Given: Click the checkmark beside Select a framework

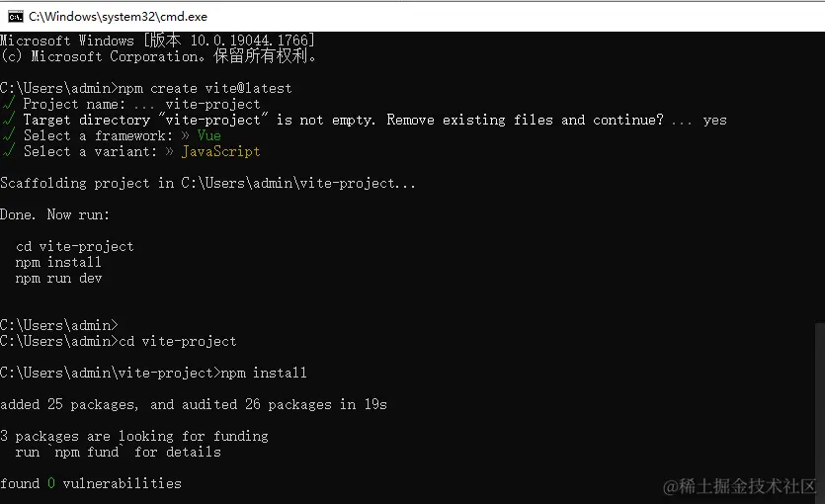Looking at the screenshot, I should click(8, 135).
